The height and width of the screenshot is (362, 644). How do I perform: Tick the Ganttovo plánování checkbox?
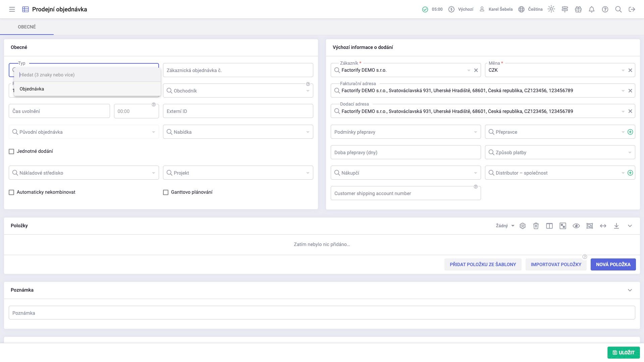(166, 192)
